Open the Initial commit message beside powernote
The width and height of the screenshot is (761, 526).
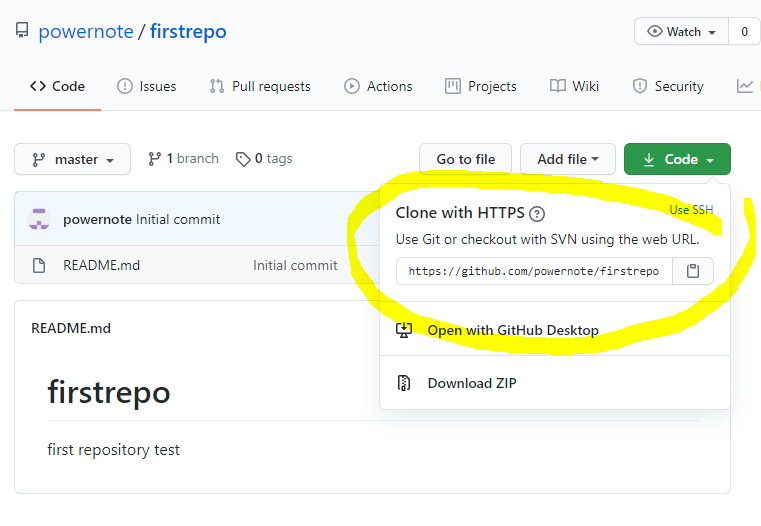click(x=178, y=219)
